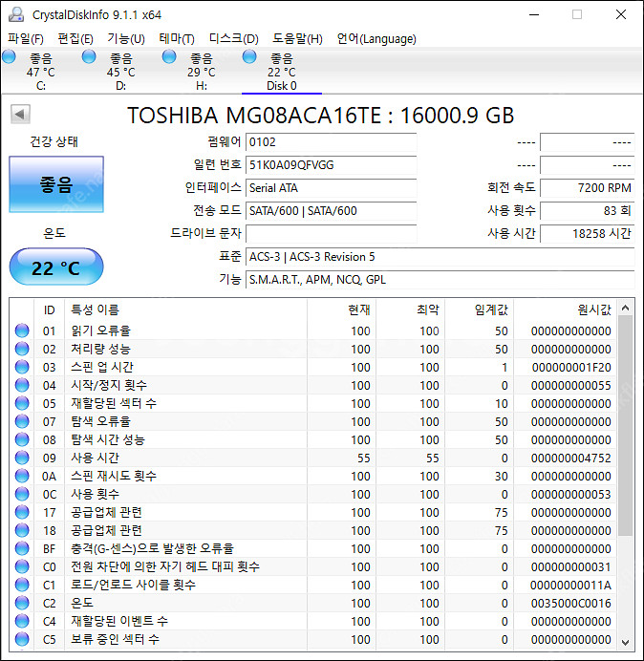Click raw value 000000004752 for 사용 시간

click(x=570, y=458)
